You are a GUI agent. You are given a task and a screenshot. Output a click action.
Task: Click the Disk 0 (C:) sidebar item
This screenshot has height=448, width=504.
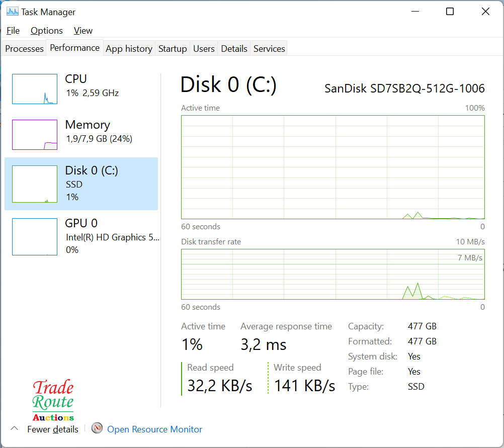[81, 184]
